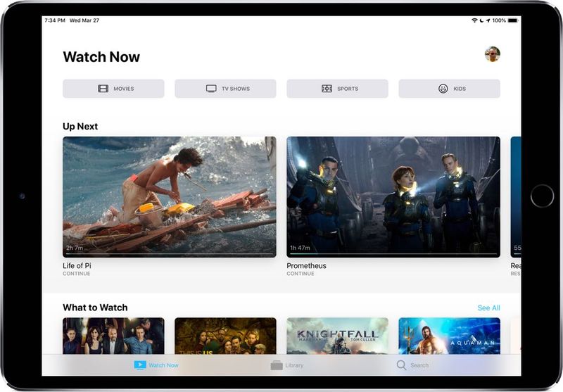563x392 pixels.
Task: Click the Watch Now play icon
Action: point(140,365)
